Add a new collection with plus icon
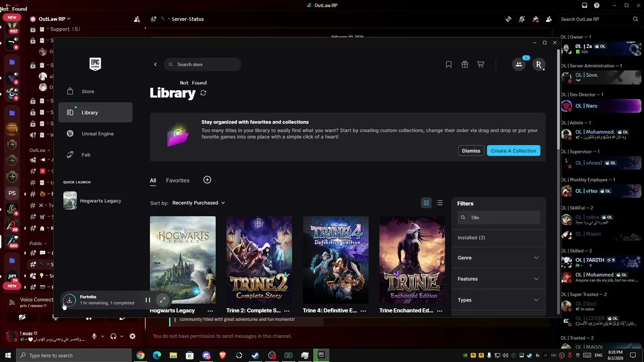 [x=207, y=180]
